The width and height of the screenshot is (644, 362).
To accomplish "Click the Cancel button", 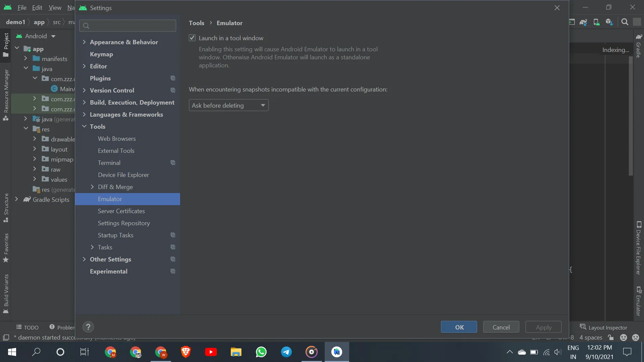I will click(501, 327).
